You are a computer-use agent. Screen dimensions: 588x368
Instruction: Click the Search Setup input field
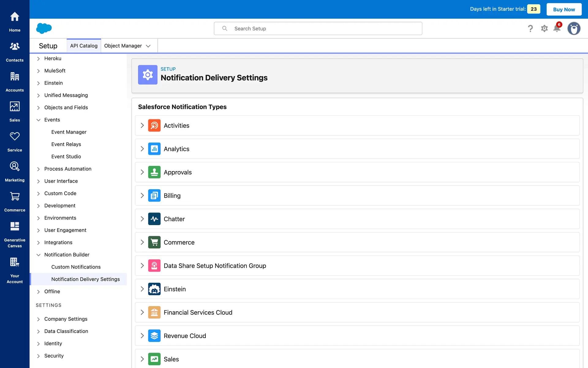[x=318, y=29]
